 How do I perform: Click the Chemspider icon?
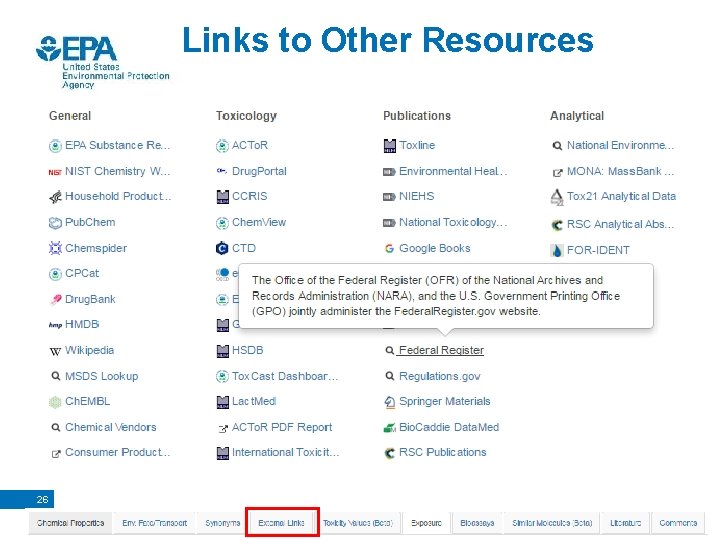[x=55, y=248]
